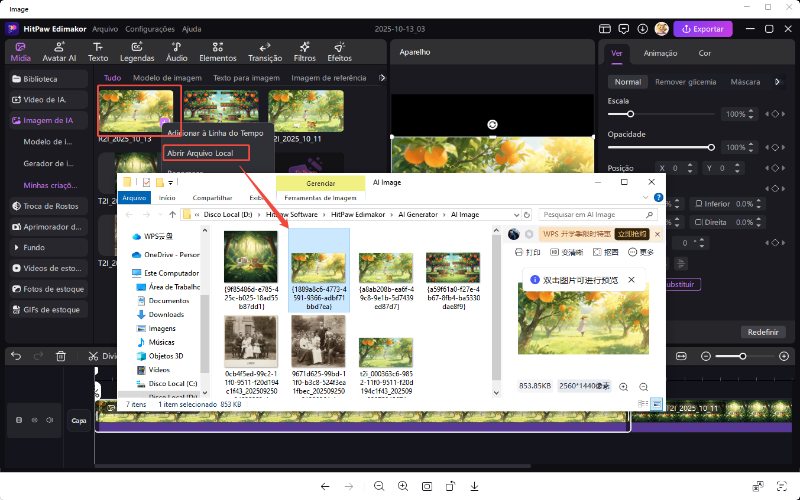This screenshot has height=500, width=800.
Task: Click the Opacidade slider handle
Action: click(711, 146)
